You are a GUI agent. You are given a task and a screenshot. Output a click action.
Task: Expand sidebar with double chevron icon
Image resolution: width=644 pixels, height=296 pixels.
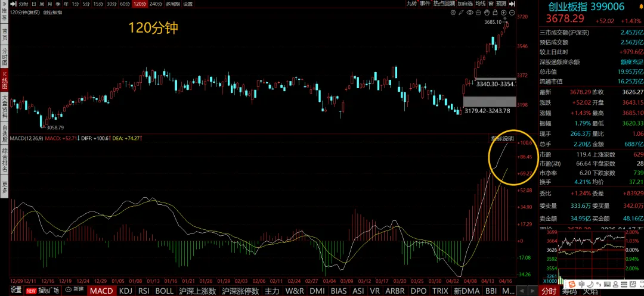point(4,4)
